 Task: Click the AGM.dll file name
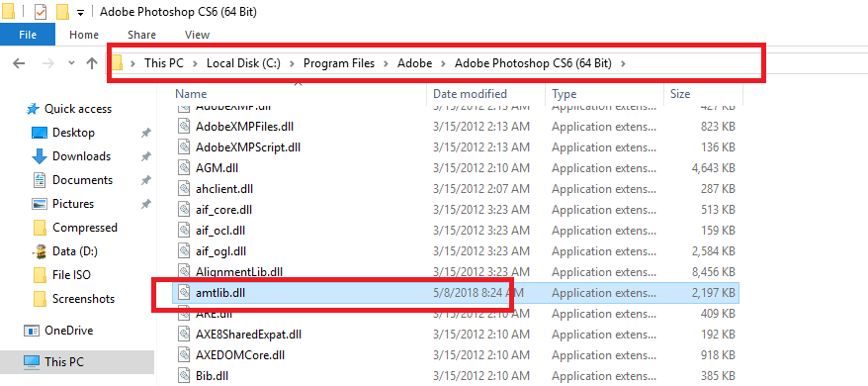217,168
